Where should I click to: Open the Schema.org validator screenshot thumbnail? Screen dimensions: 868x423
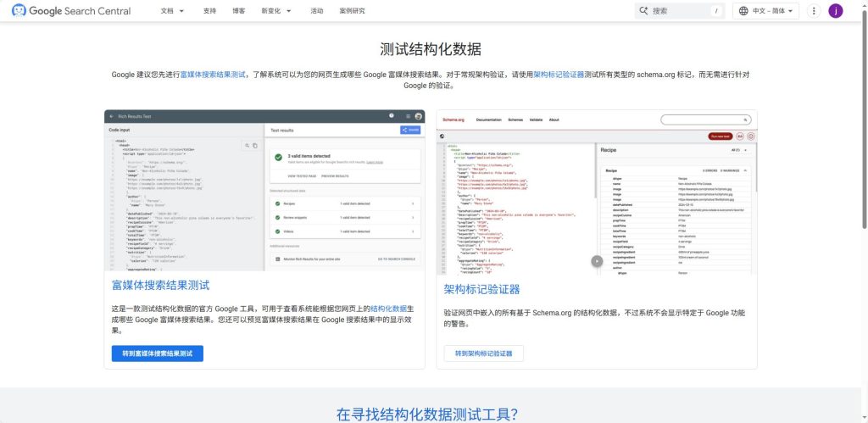(x=597, y=191)
